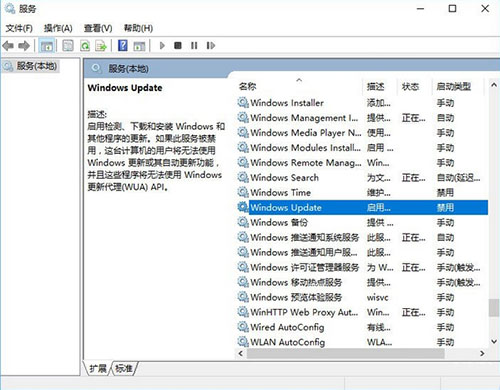Click the 服务 window title icon

(10, 9)
